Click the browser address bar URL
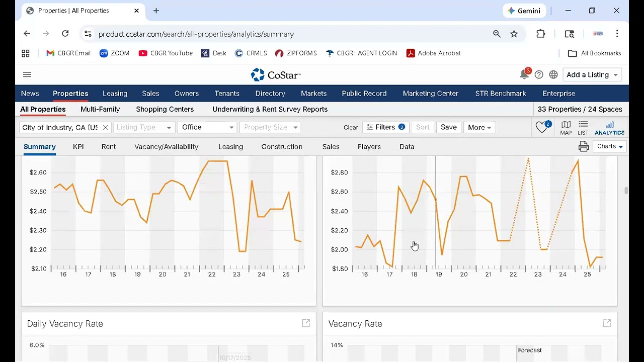Image resolution: width=644 pixels, height=362 pixels. [x=196, y=34]
